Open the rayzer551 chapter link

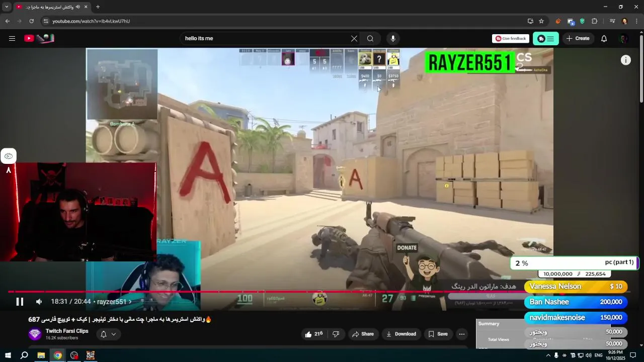[114, 302]
